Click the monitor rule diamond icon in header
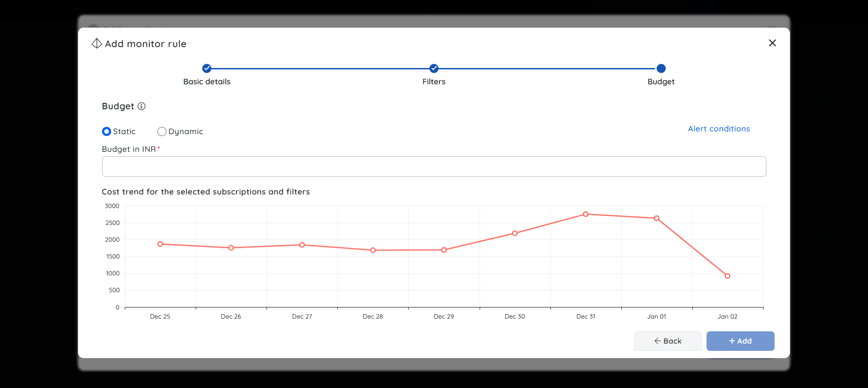Viewport: 868px width, 388px height. [x=97, y=44]
